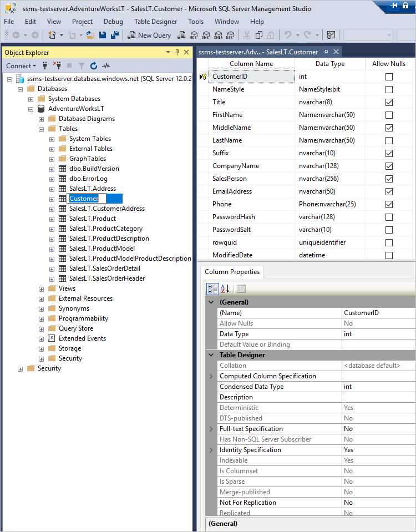
Task: Click the Navigate Back toolbar arrow
Action: pos(16,35)
